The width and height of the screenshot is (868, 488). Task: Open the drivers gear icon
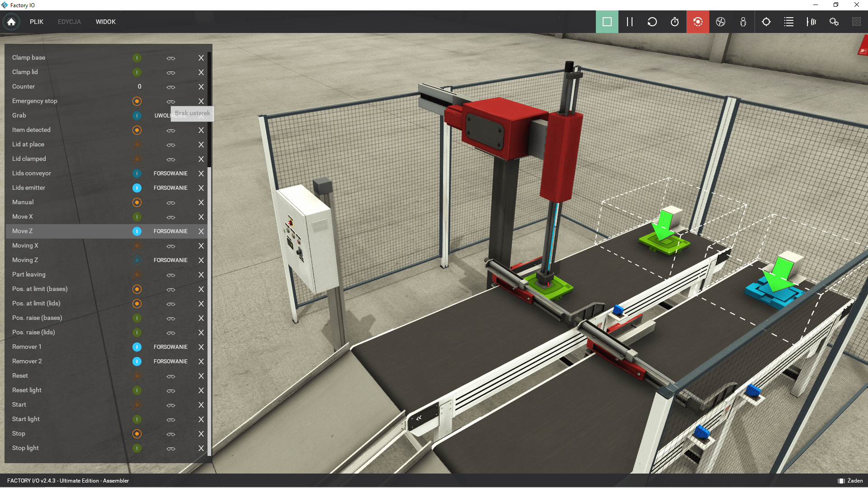834,22
